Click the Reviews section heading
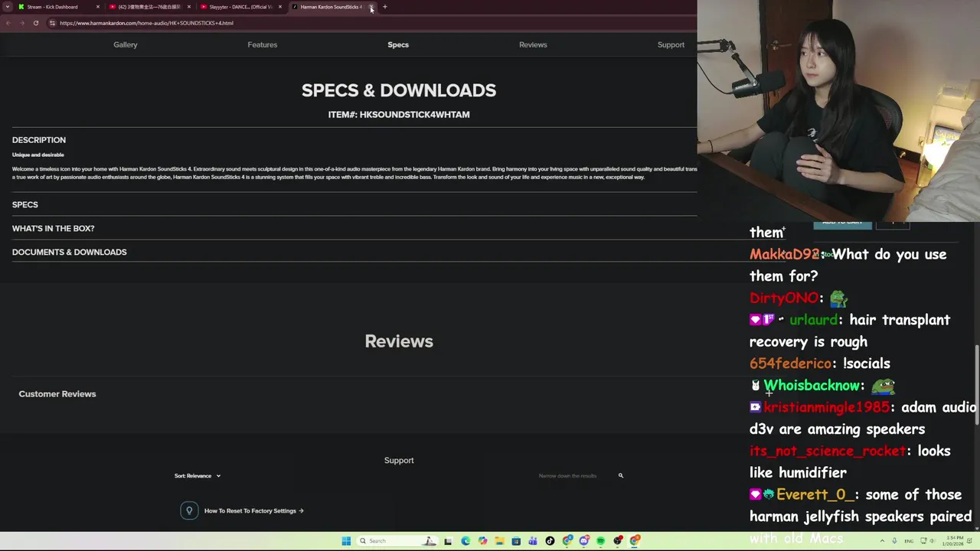Viewport: 980px width, 551px height. tap(399, 341)
